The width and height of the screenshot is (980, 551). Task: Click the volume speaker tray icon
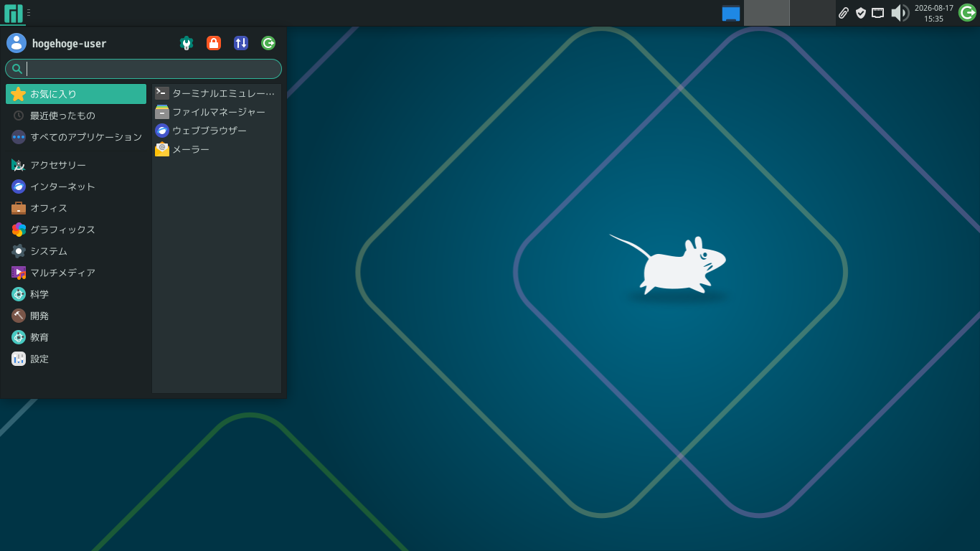tap(900, 13)
